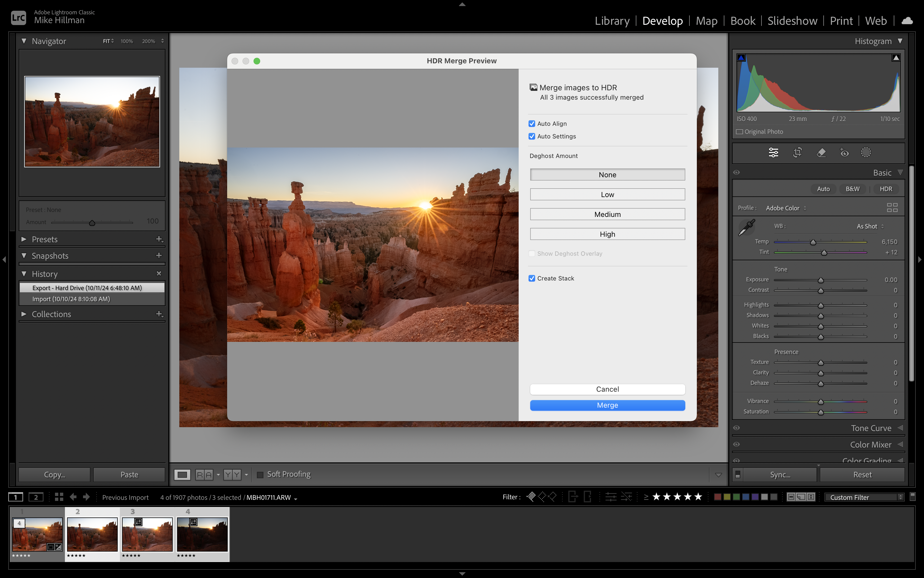Select Import history state entry
This screenshot has height=578, width=924.
pyautogui.click(x=92, y=299)
